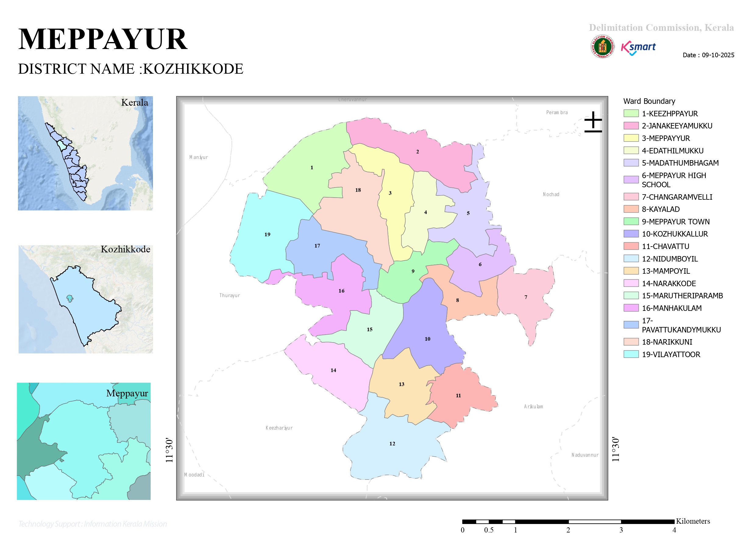756x534 pixels.
Task: Click ward number 12 on the map
Action: [392, 444]
